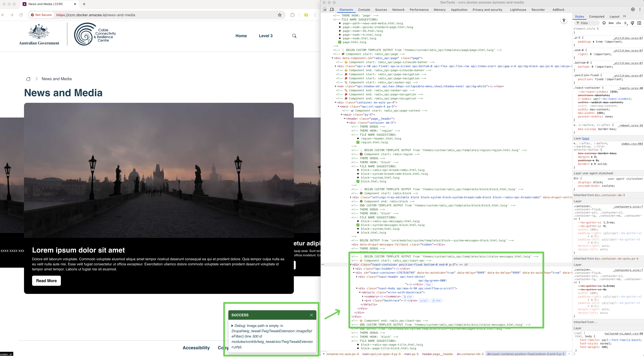
Task: Click the CSS layers view icon
Action: pyautogui.click(x=604, y=23)
